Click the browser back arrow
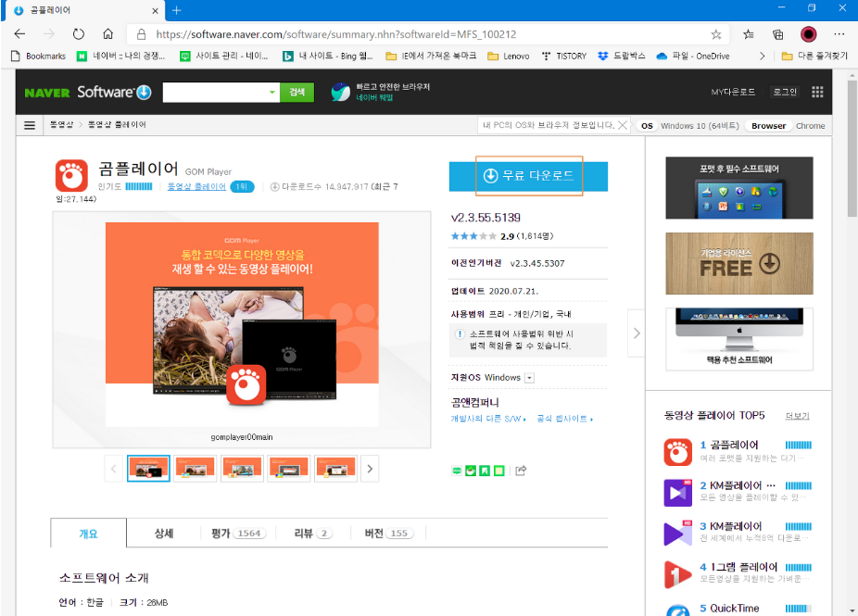Viewport: 858px width, 616px height. coord(19,34)
